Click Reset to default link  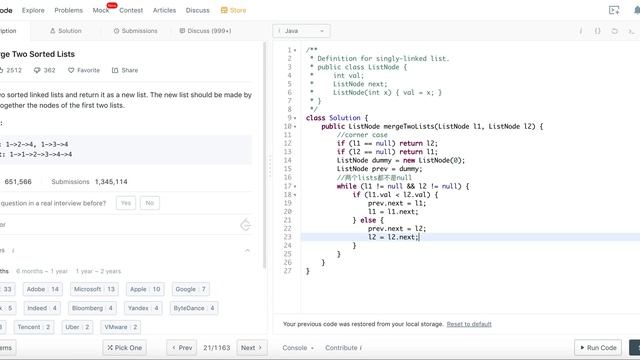click(469, 324)
